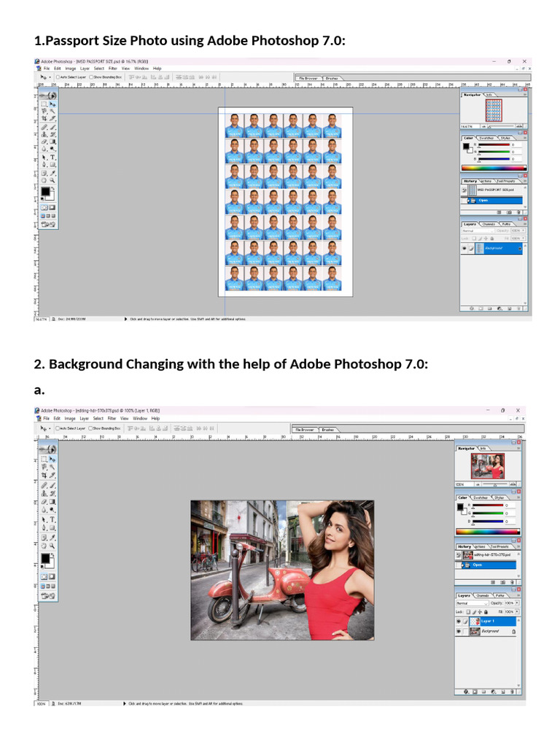Open the Filter menu in the MSD PASSPORT SIZE window

[x=113, y=69]
